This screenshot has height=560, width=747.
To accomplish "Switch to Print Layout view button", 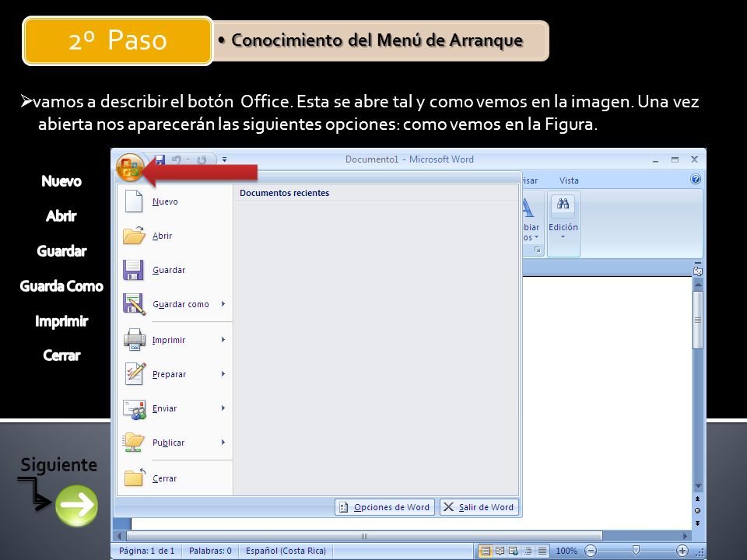I will [485, 551].
